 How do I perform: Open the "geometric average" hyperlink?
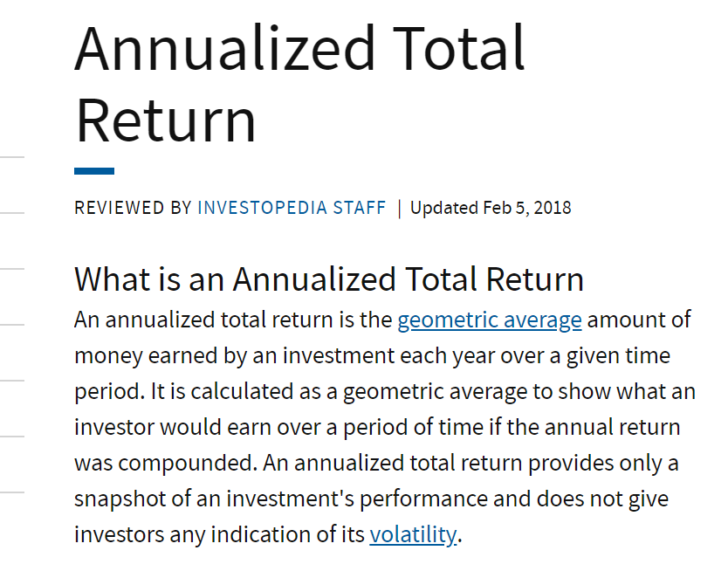tap(489, 320)
